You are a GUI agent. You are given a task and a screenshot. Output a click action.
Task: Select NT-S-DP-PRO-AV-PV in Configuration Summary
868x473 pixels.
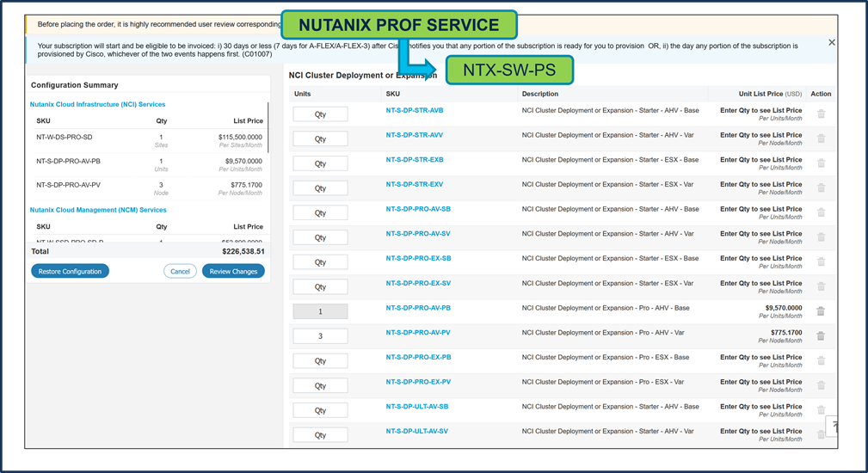[x=68, y=185]
